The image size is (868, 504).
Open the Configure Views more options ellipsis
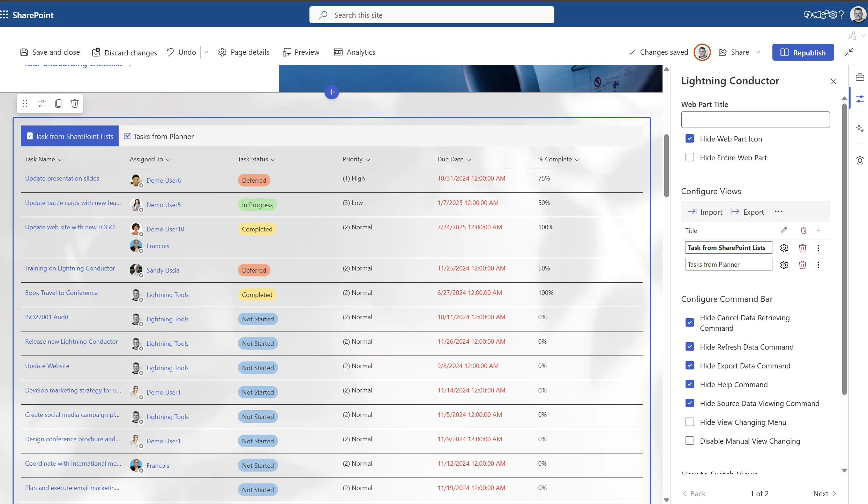coord(779,212)
